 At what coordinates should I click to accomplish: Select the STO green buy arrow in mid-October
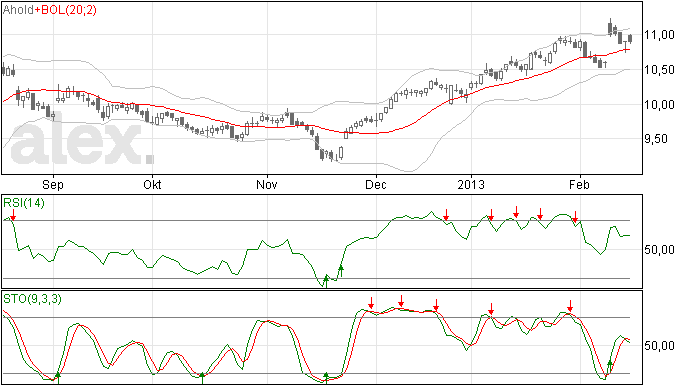(202, 378)
